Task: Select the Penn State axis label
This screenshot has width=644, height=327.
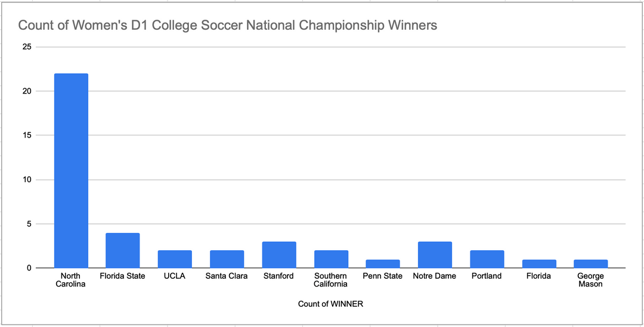Action: [x=383, y=276]
